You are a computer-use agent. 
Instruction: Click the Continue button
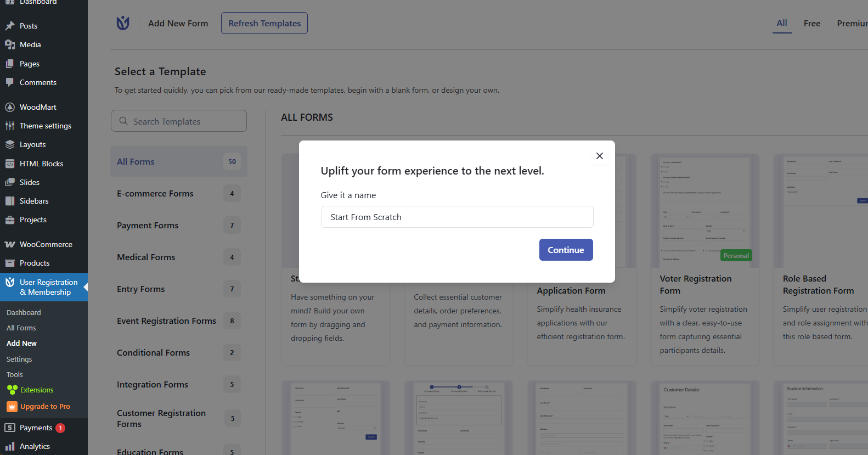click(566, 250)
